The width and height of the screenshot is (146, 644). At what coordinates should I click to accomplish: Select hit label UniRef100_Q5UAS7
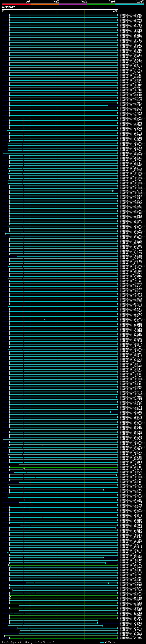[x=131, y=357]
